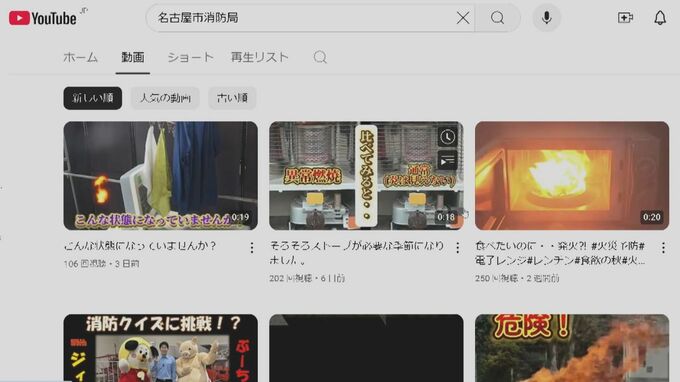Open the create video icon

pos(625,18)
